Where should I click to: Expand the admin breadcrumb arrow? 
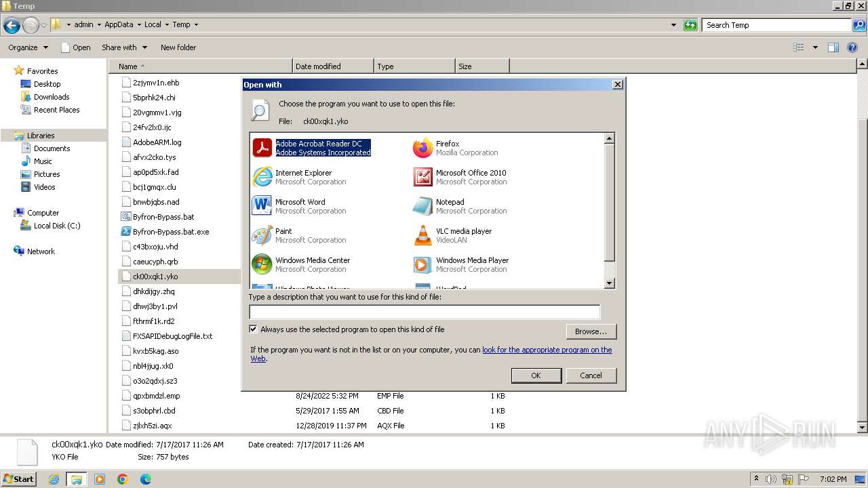tap(99, 25)
